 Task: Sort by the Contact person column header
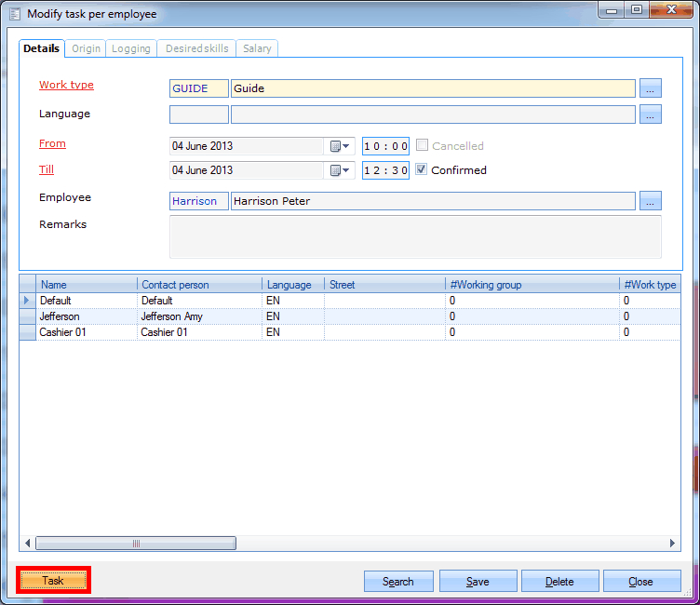[x=199, y=285]
